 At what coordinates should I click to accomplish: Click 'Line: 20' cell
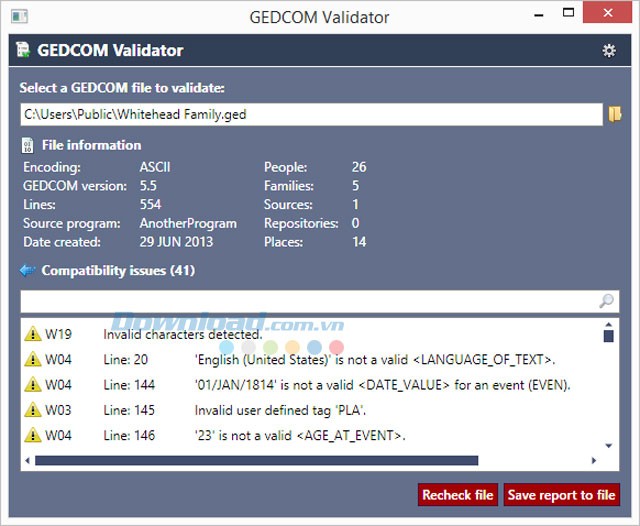click(125, 360)
